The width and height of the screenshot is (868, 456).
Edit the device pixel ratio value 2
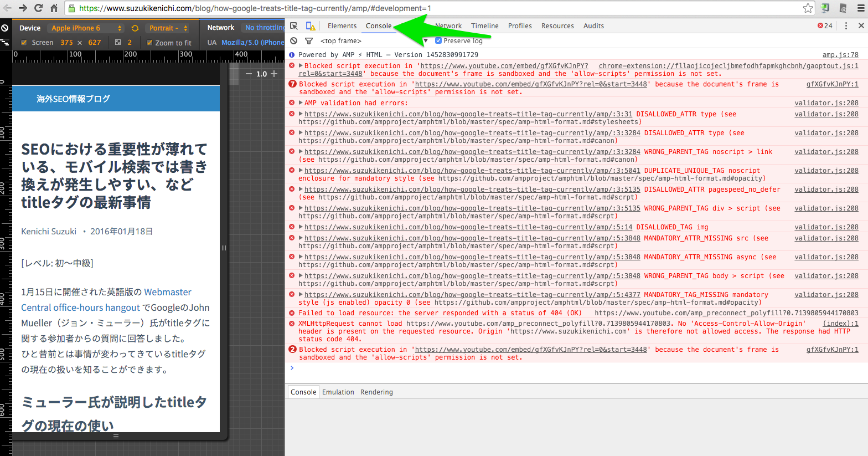click(130, 43)
